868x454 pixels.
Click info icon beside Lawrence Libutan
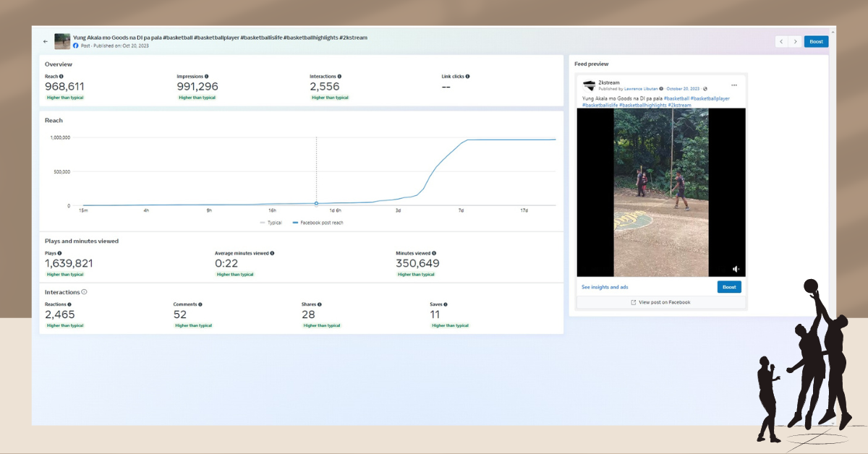coord(661,89)
